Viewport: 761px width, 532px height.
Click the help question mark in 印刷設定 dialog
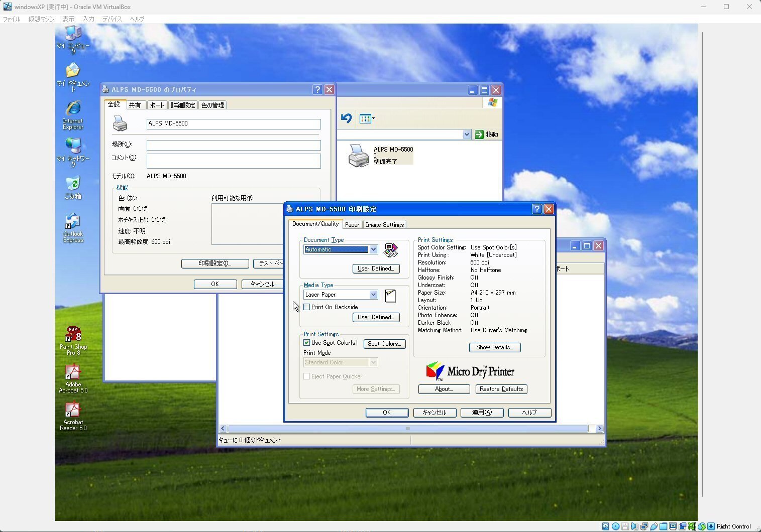pos(536,209)
